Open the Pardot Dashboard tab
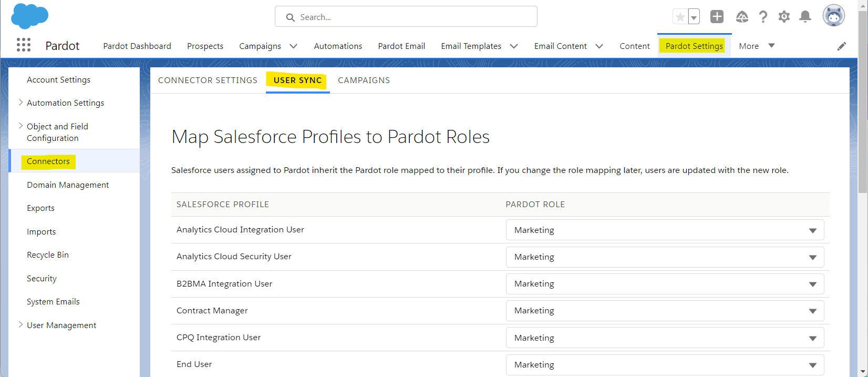This screenshot has height=377, width=868. point(137,46)
